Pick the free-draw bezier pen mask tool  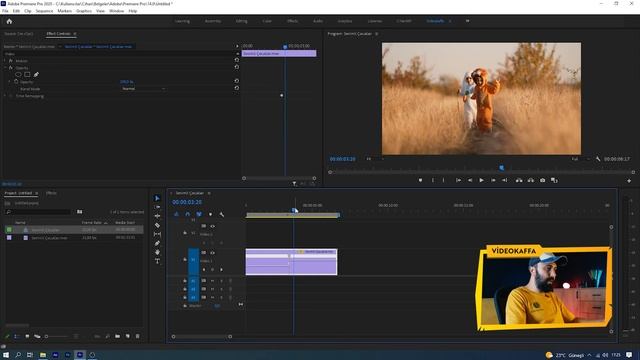point(36,75)
